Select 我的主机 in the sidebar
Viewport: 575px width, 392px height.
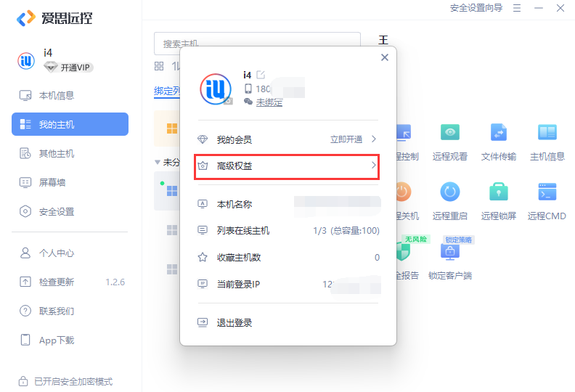[x=70, y=124]
